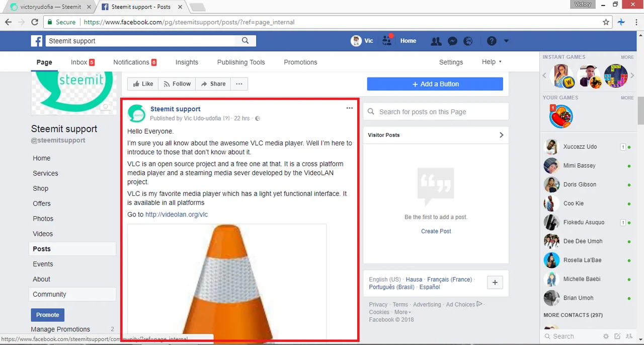Viewport: 644px width, 345px height.
Task: Click the Steemit support post author name
Action: 175,109
